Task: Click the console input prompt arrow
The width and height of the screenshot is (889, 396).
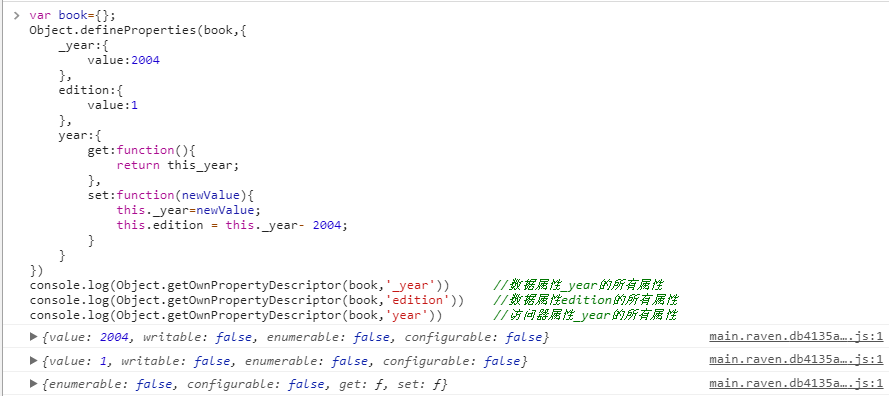Action: coord(17,15)
